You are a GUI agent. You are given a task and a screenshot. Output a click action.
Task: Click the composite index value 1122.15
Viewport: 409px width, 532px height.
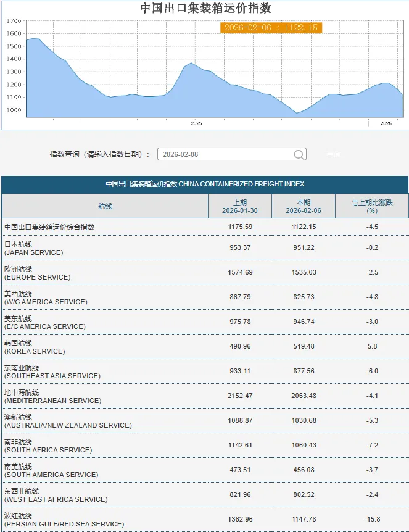point(304,227)
